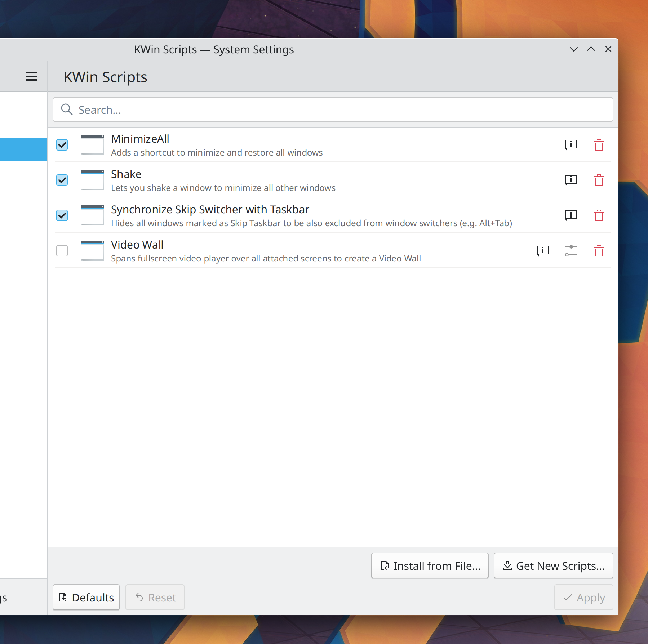Open Video Wall configuration settings
The width and height of the screenshot is (648, 644).
click(x=571, y=251)
